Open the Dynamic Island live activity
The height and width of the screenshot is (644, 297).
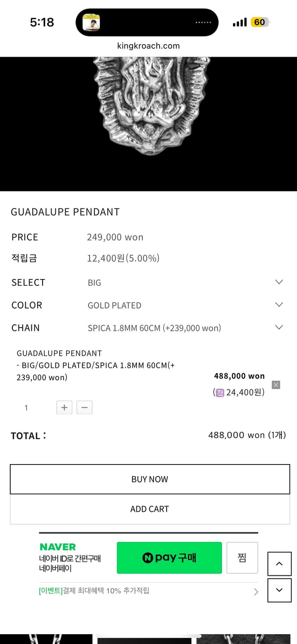147,22
